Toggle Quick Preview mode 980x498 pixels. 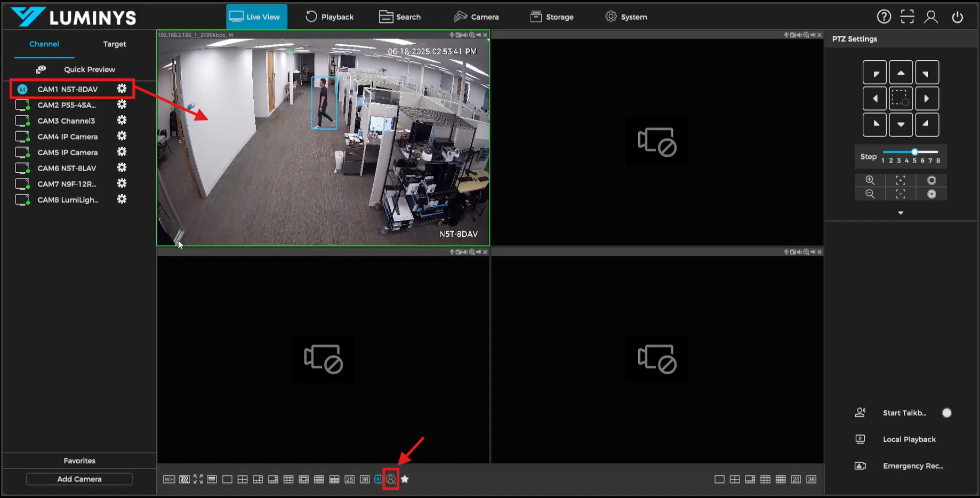click(x=76, y=69)
